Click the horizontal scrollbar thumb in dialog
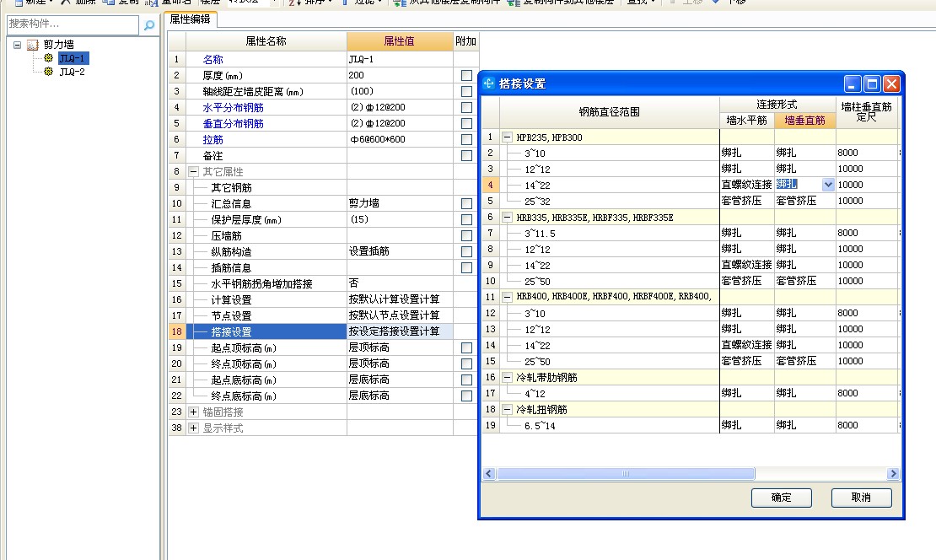 point(626,474)
